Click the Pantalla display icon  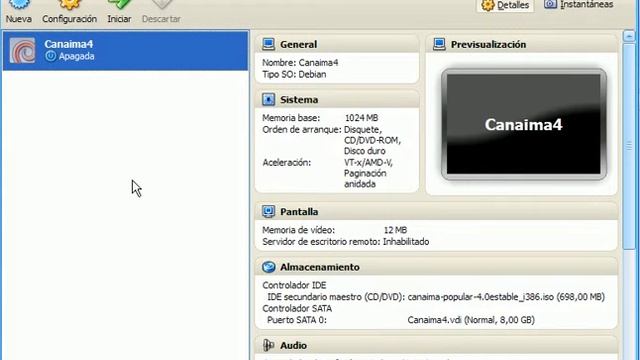coord(268,211)
